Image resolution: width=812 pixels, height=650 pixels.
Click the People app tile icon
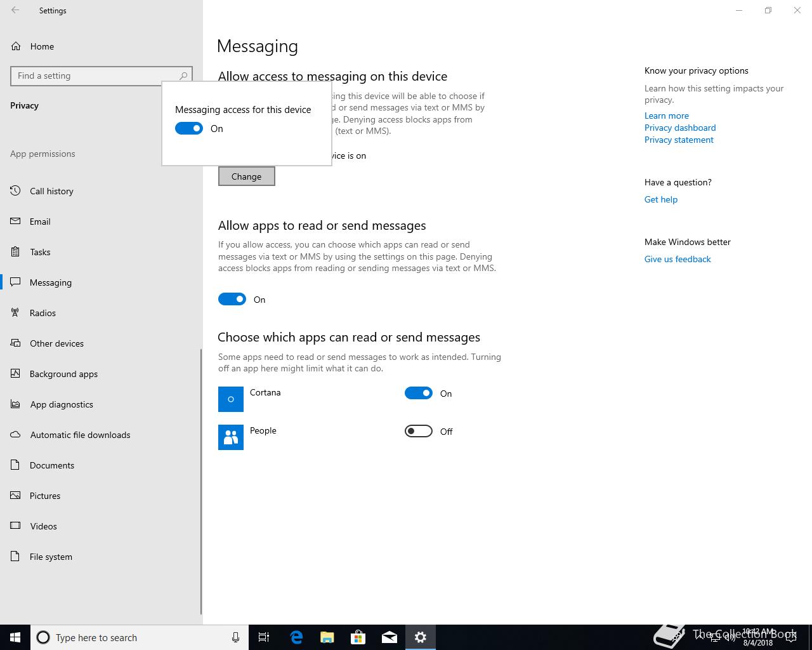click(x=231, y=437)
